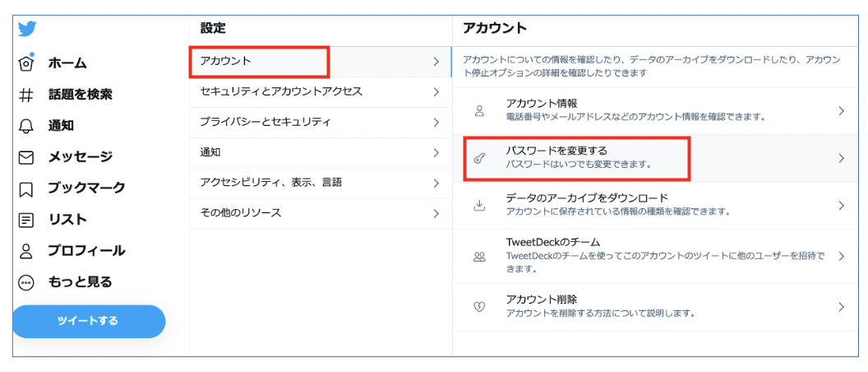Select the ブックマーク bookmark icon
The width and height of the screenshot is (868, 372).
pos(26,189)
